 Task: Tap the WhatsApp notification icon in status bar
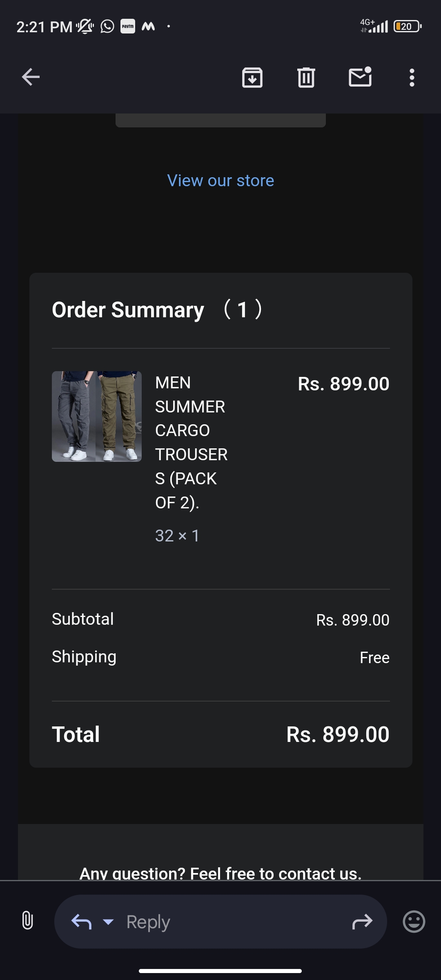pyautogui.click(x=107, y=27)
